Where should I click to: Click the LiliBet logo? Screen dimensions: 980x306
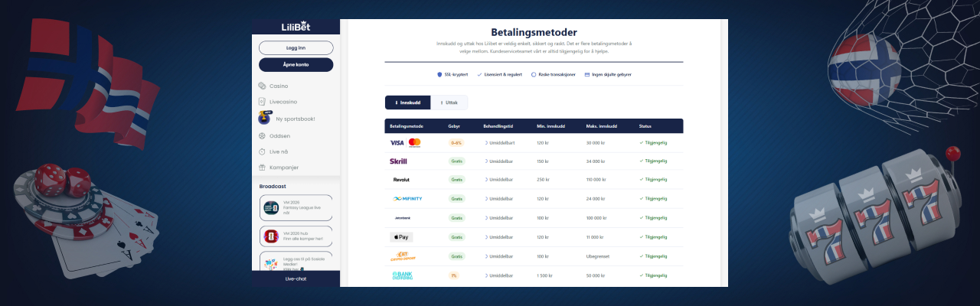[296, 28]
